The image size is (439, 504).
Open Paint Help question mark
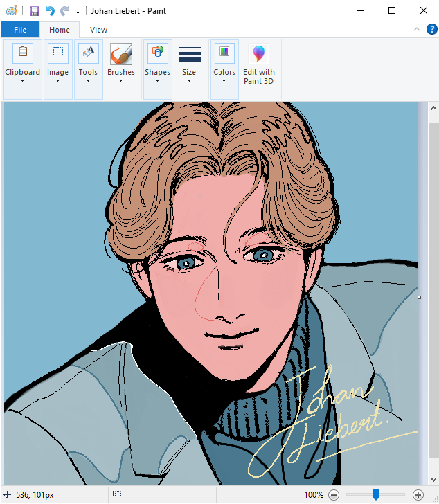(x=431, y=29)
